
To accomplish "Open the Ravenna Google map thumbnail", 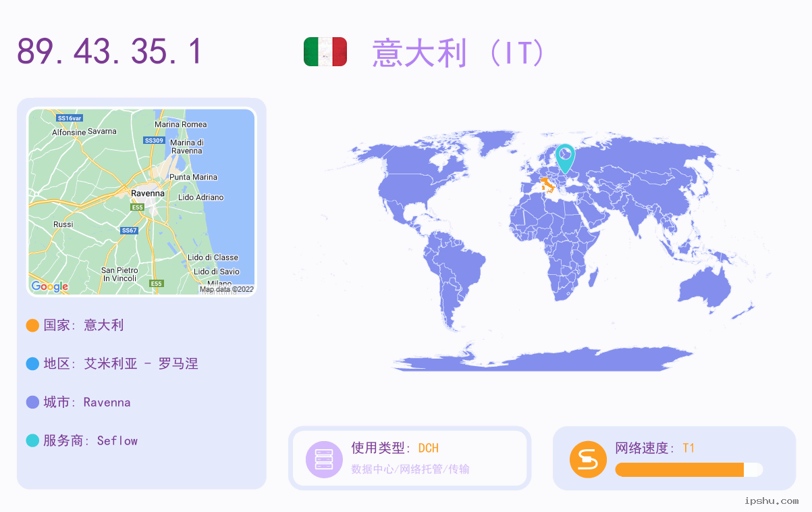I will [x=142, y=202].
